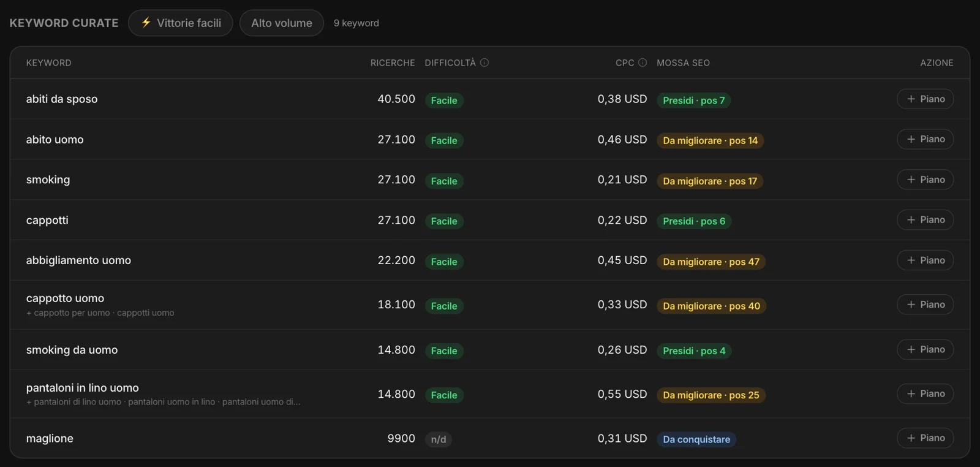Click the Presidi pos 7 badge
Screen dimensions: 980x467
pyautogui.click(x=694, y=101)
